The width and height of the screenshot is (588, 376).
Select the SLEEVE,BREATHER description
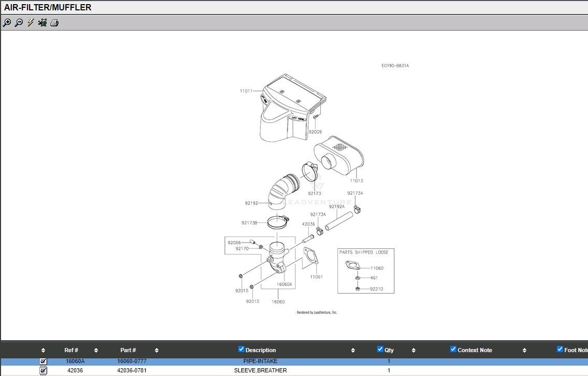260,370
